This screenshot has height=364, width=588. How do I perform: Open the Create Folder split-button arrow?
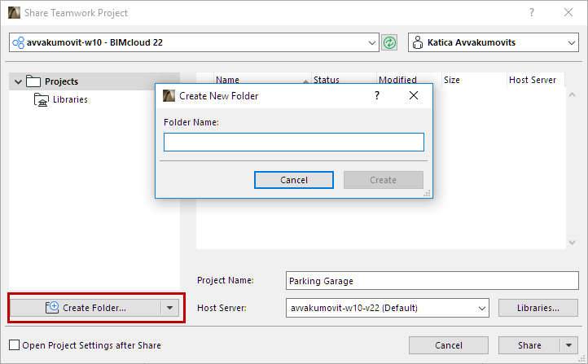click(170, 308)
